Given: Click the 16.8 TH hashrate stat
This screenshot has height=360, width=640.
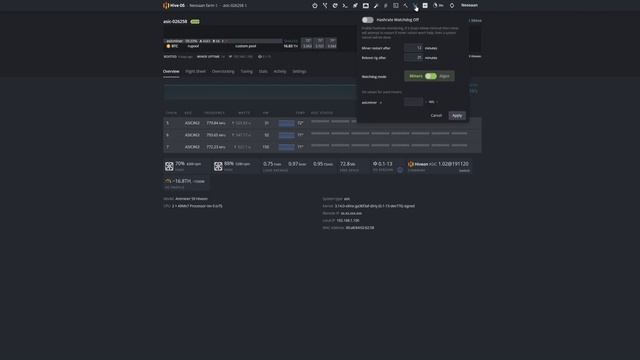Looking at the screenshot, I should click(186, 181).
